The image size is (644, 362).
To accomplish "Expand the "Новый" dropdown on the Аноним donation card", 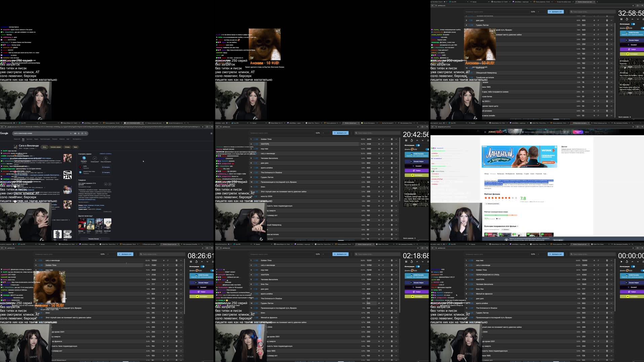I will [x=415, y=188].
